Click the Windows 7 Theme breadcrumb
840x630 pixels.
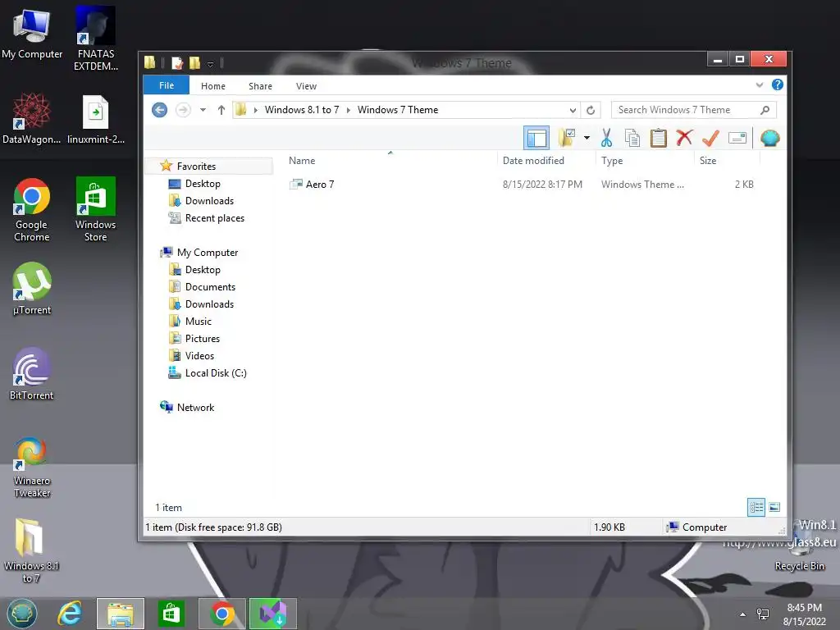pos(398,110)
